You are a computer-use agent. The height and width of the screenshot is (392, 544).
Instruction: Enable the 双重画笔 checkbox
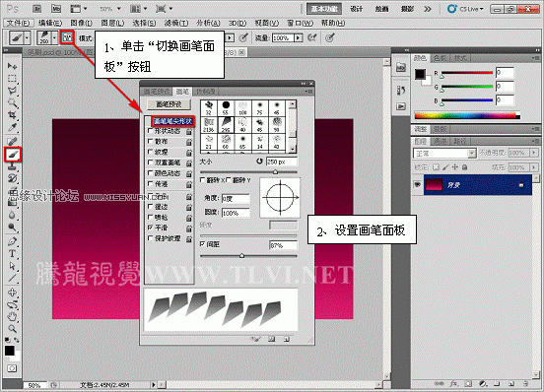150,163
